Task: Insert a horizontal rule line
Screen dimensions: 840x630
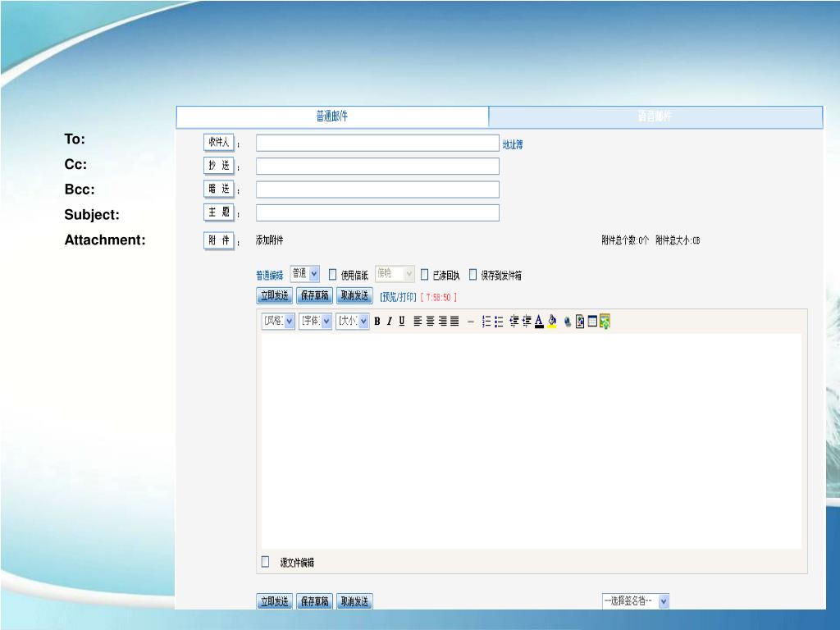Action: 470,322
